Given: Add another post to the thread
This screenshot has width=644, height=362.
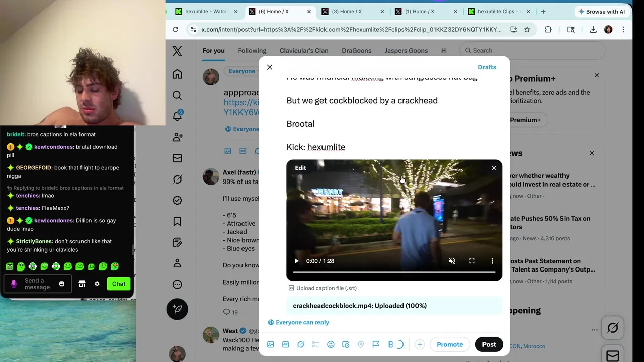Looking at the screenshot, I should 420,344.
